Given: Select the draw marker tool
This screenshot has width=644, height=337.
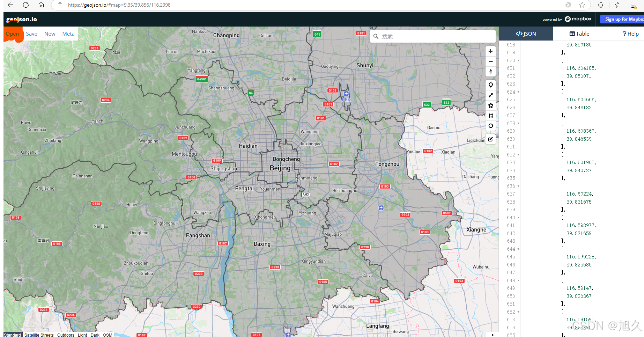Looking at the screenshot, I should coord(490,85).
